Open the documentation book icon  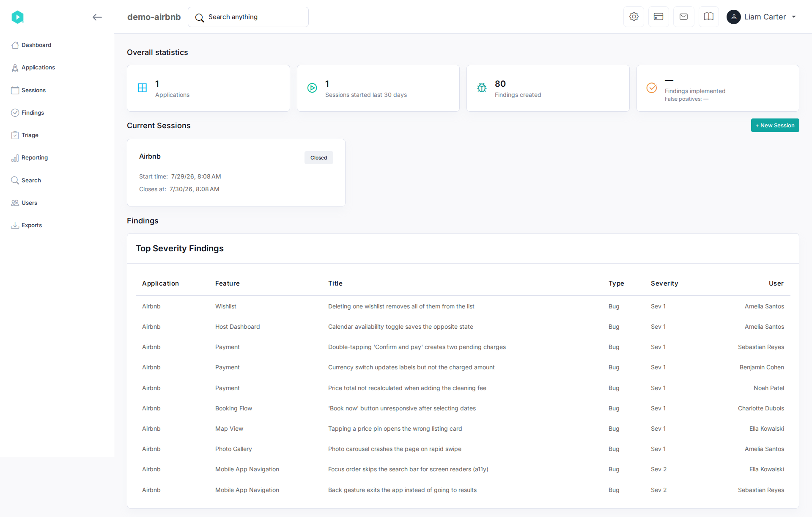709,17
